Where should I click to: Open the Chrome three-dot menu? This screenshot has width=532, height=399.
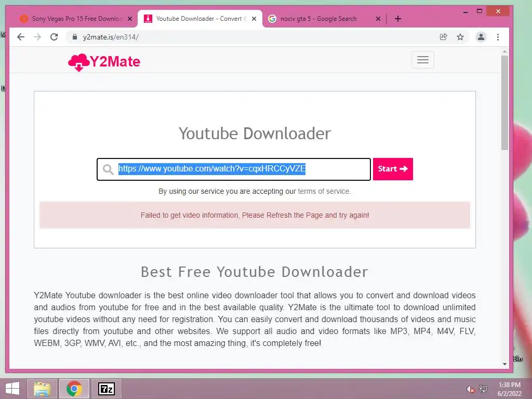[498, 37]
